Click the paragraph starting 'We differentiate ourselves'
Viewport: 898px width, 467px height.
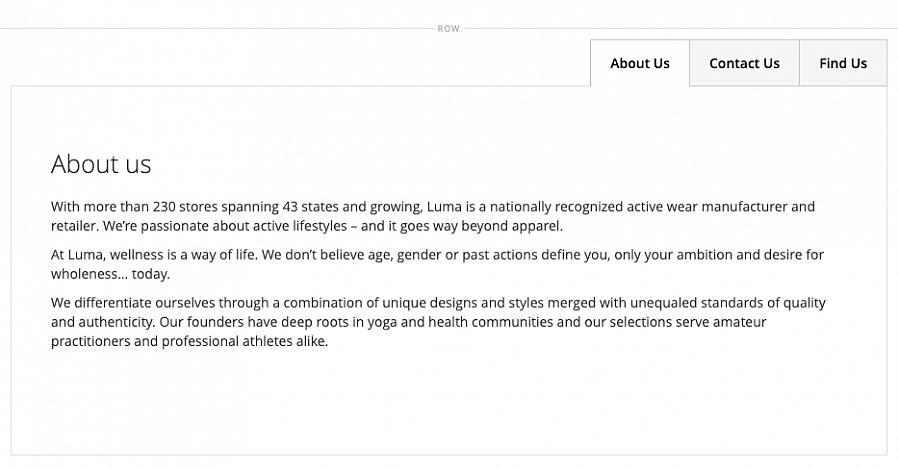pos(437,321)
